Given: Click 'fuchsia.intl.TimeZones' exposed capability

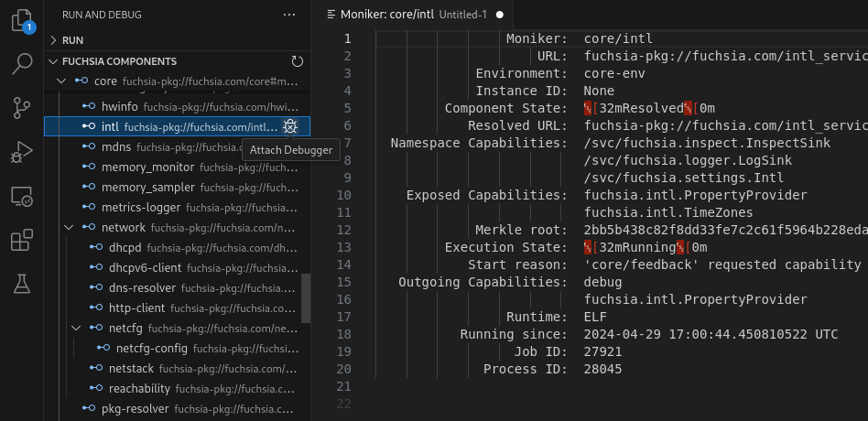Looking at the screenshot, I should pos(668,212).
